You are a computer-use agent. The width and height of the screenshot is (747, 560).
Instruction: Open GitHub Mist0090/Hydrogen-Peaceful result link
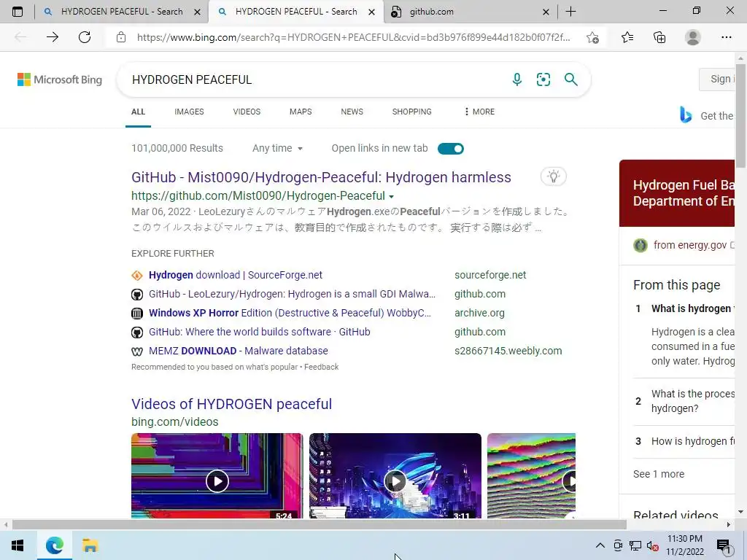pos(321,177)
